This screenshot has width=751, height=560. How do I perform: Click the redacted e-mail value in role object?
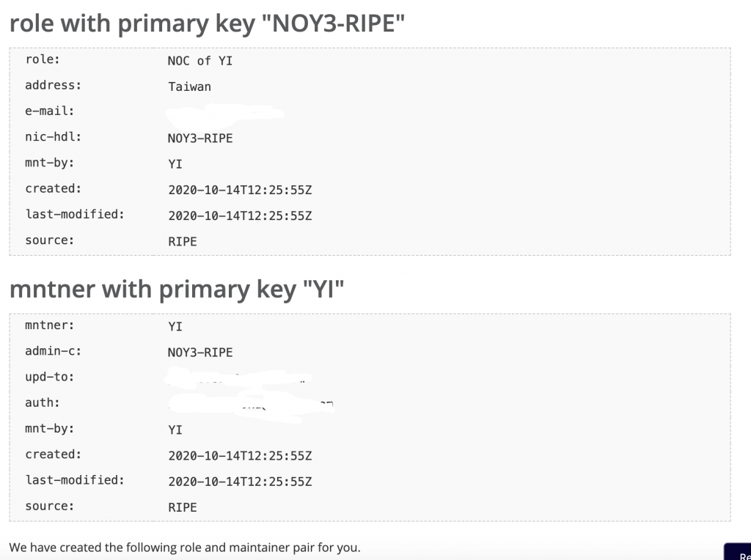pos(225,113)
